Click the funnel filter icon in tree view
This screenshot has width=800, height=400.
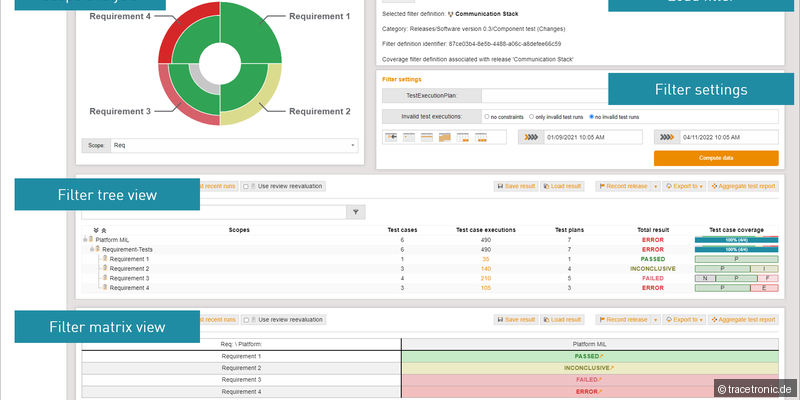[356, 212]
